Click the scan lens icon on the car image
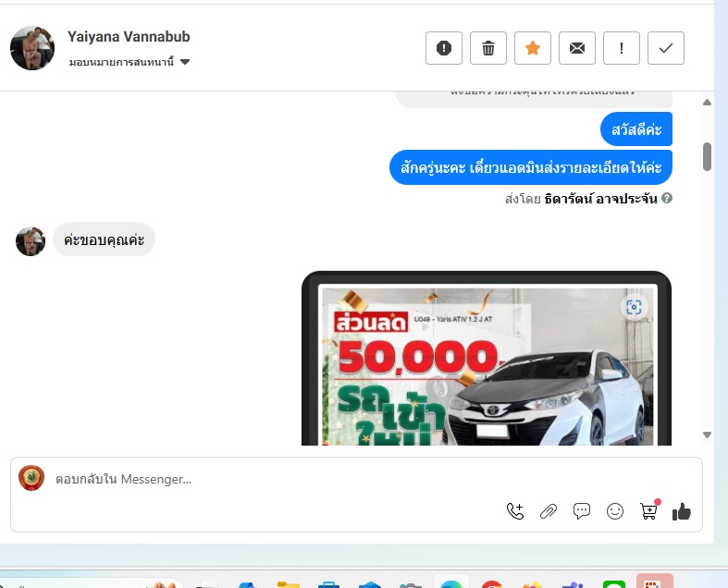Viewport: 728px width, 588px height. (634, 307)
